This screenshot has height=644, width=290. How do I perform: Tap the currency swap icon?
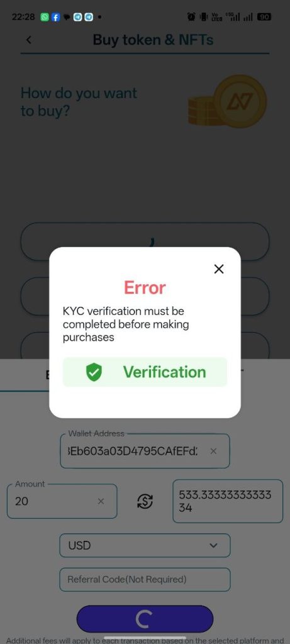pos(145,501)
